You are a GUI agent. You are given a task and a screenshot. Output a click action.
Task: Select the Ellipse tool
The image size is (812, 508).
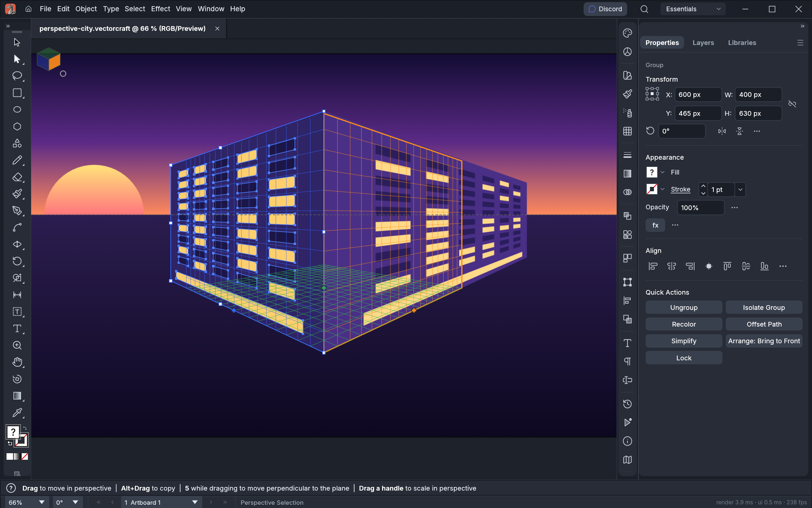[17, 110]
